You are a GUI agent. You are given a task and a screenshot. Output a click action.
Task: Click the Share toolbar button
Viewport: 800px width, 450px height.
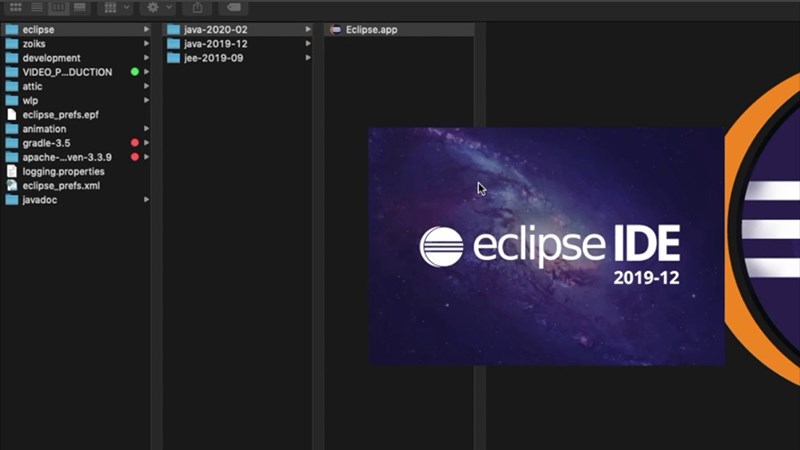197,7
